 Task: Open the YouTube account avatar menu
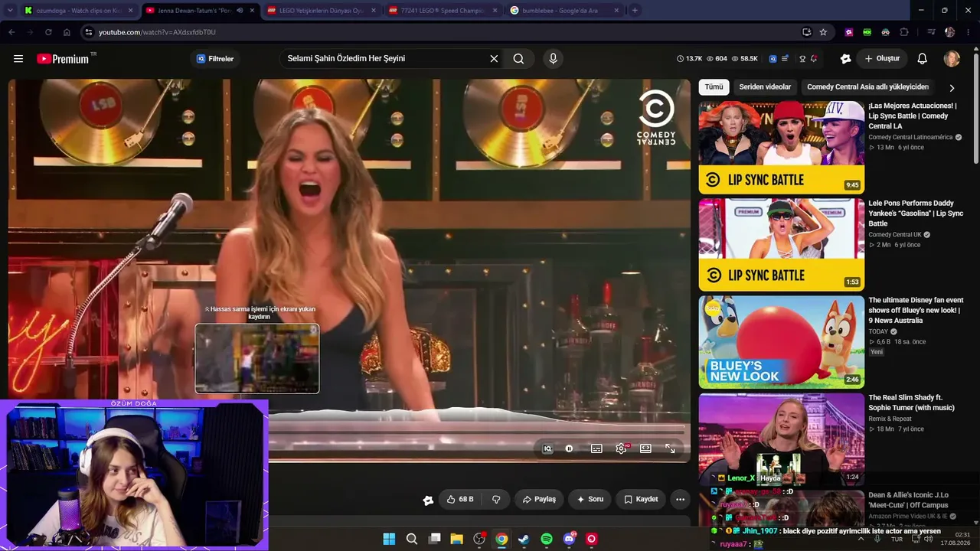[952, 59]
